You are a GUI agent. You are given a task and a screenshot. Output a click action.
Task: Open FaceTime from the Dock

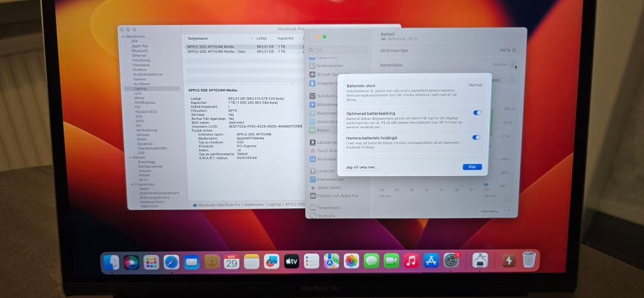391,260
